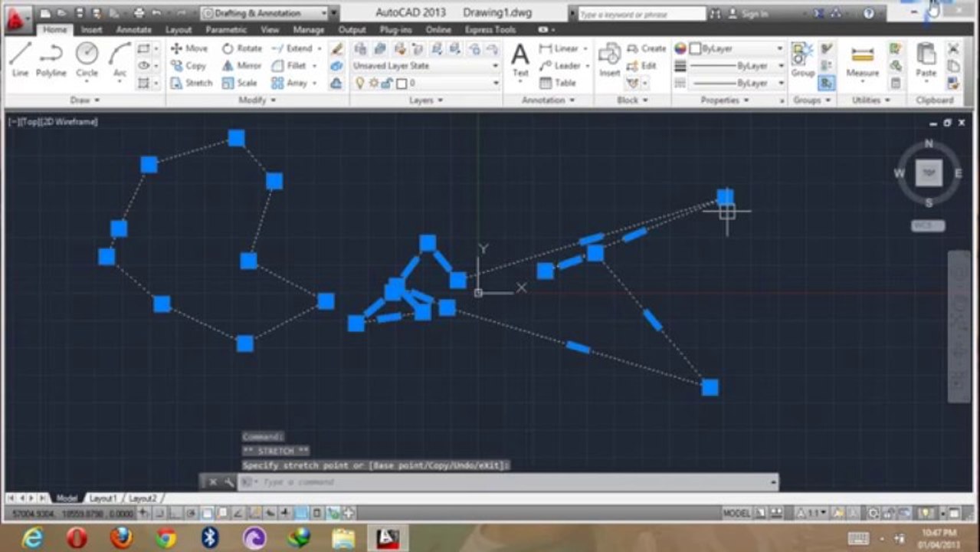980x552 pixels.
Task: Open the linetype ByLayer dropdown
Action: [x=736, y=83]
